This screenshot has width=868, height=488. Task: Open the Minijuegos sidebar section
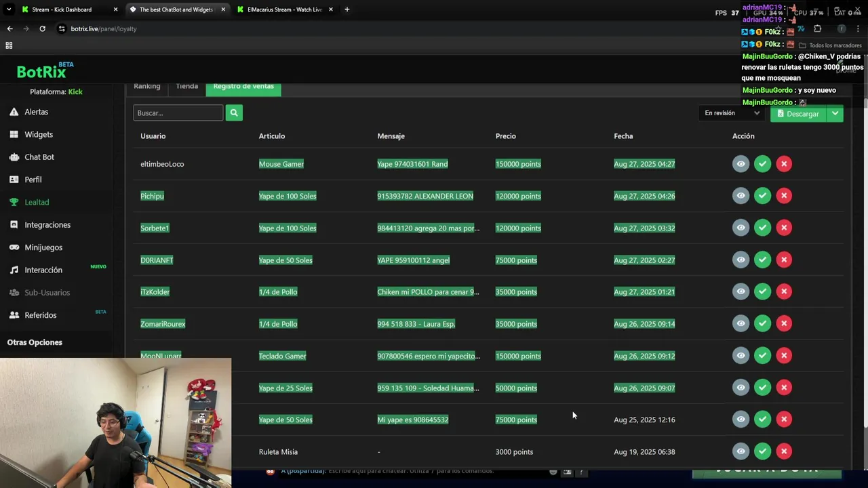coord(35,247)
